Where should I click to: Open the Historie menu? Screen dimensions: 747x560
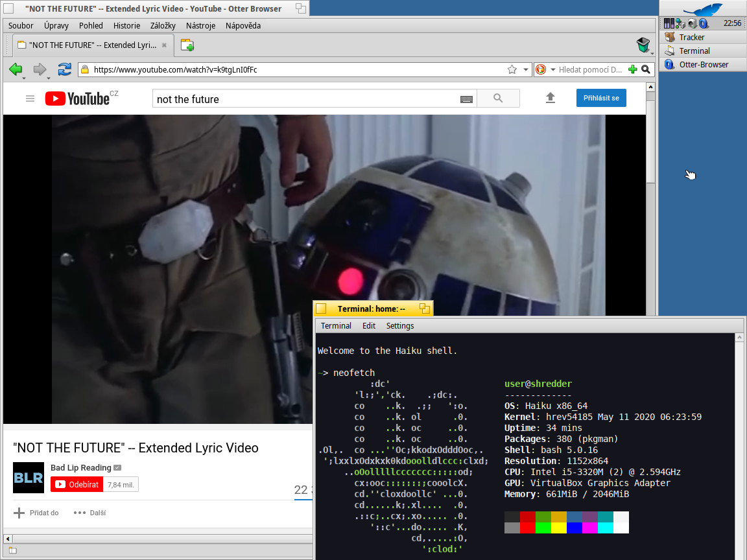click(x=126, y=26)
